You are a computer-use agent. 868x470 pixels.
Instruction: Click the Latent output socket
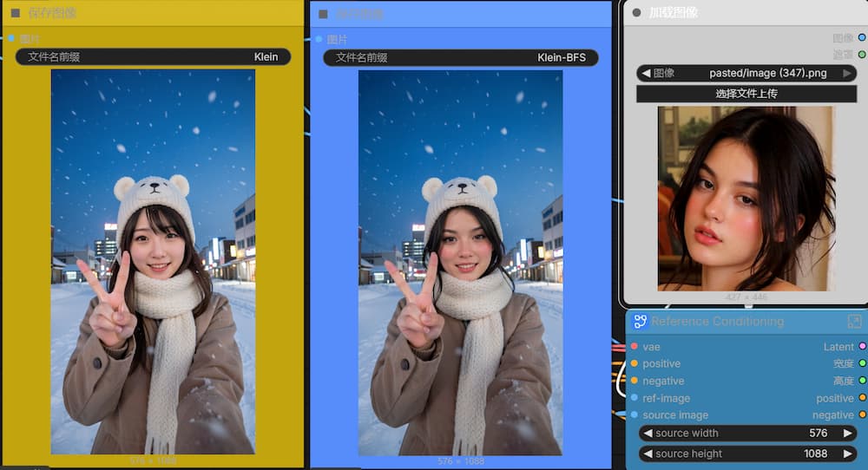coord(862,347)
